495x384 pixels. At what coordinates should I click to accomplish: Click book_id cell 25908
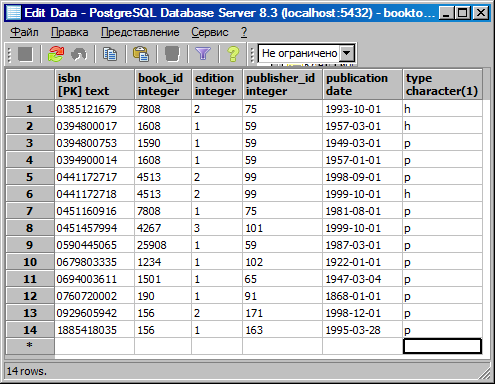[x=163, y=245]
